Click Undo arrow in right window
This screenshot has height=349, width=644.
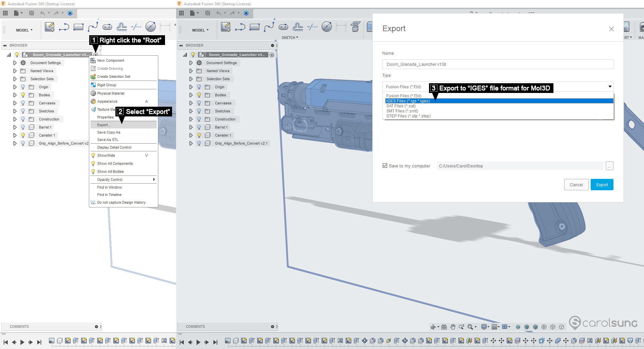coord(219,13)
